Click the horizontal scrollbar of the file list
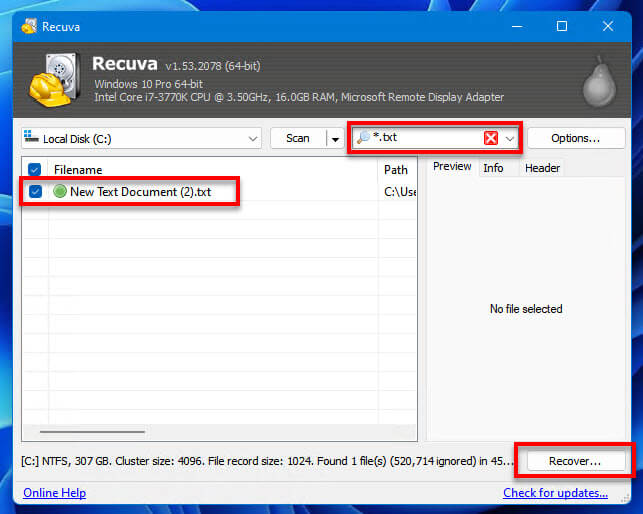 click(x=92, y=432)
